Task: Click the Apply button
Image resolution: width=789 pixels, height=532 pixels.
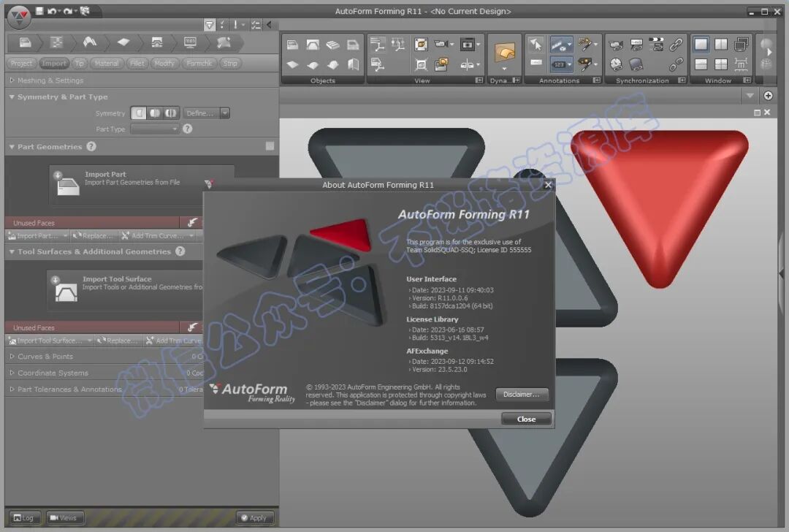Action: pyautogui.click(x=255, y=517)
